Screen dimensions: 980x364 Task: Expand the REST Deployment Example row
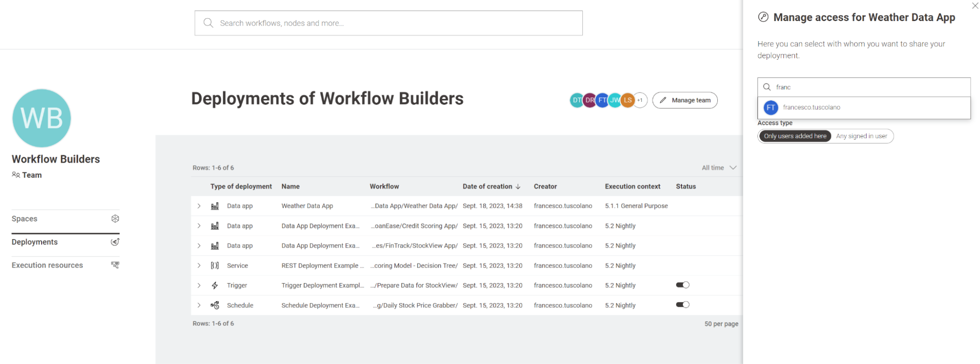(199, 266)
